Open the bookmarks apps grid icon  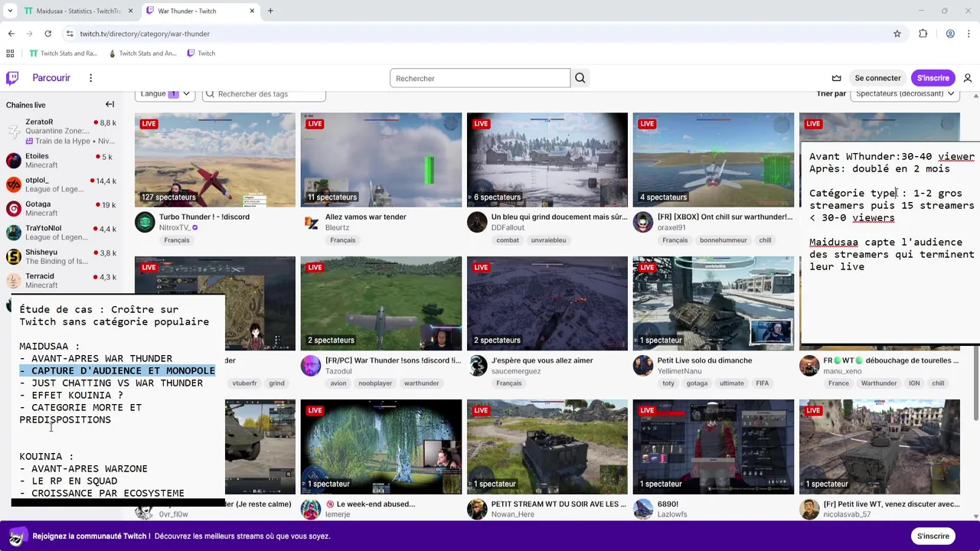coord(10,54)
